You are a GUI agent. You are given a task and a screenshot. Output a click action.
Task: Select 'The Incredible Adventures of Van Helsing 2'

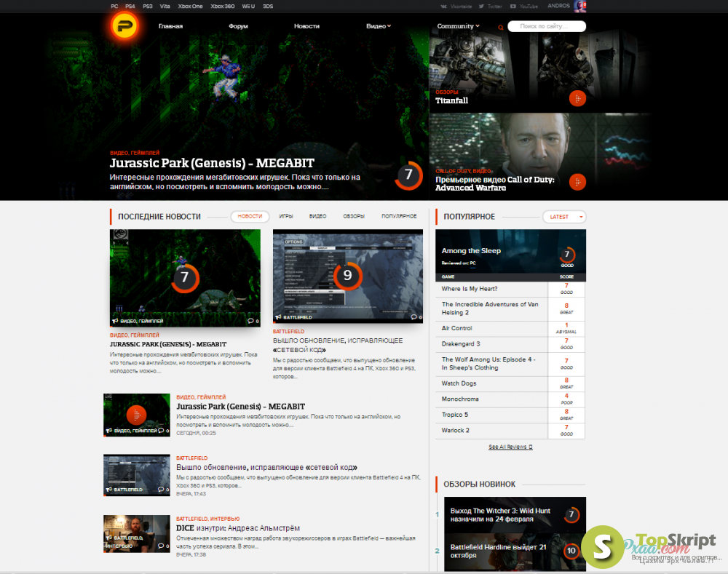point(510,308)
